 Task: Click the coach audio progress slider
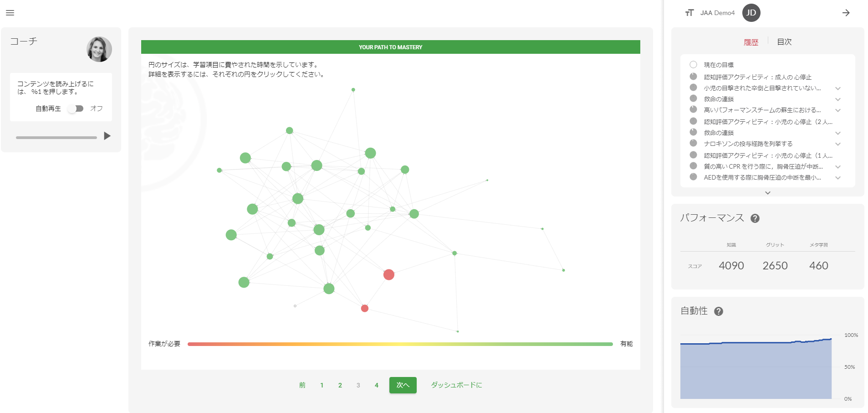click(56, 137)
